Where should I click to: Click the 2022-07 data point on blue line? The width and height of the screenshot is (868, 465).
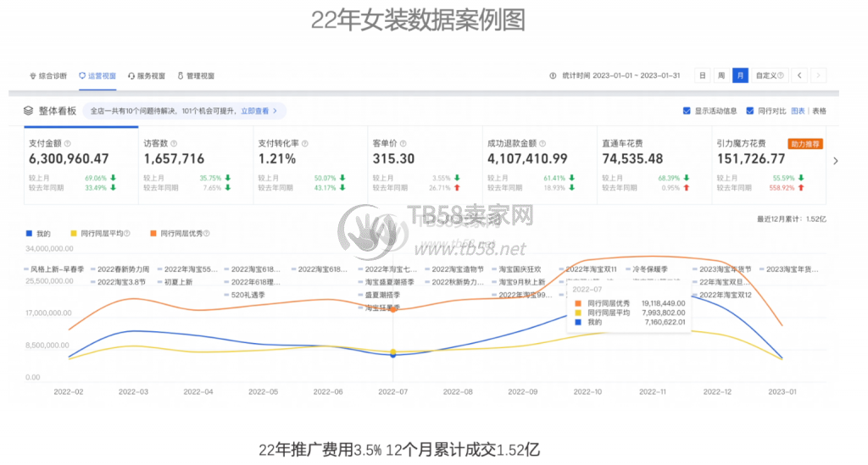coord(393,355)
